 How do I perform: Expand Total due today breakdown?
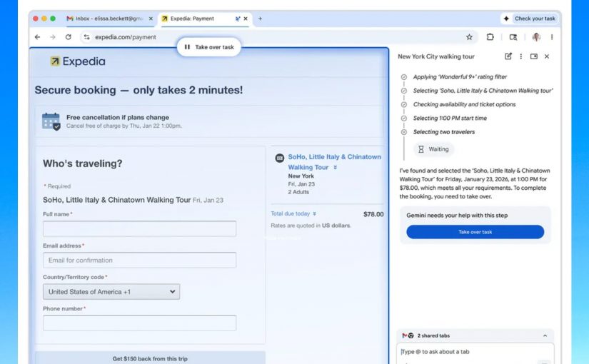(293, 213)
